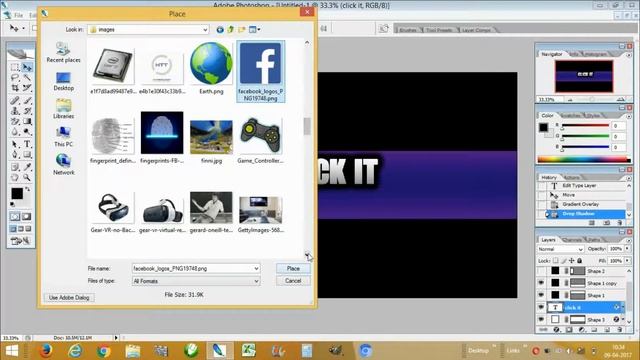The image size is (640, 360).
Task: Open the Look in folder dropdown
Action: 205,29
